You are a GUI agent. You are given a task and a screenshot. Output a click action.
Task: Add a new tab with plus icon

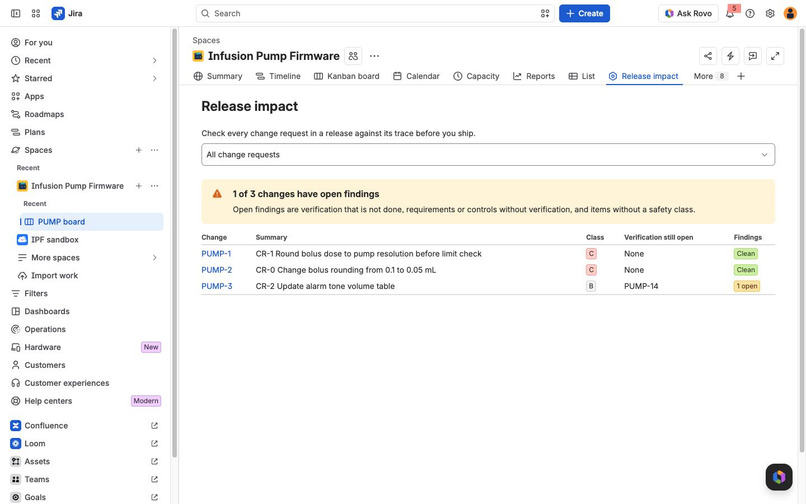741,76
